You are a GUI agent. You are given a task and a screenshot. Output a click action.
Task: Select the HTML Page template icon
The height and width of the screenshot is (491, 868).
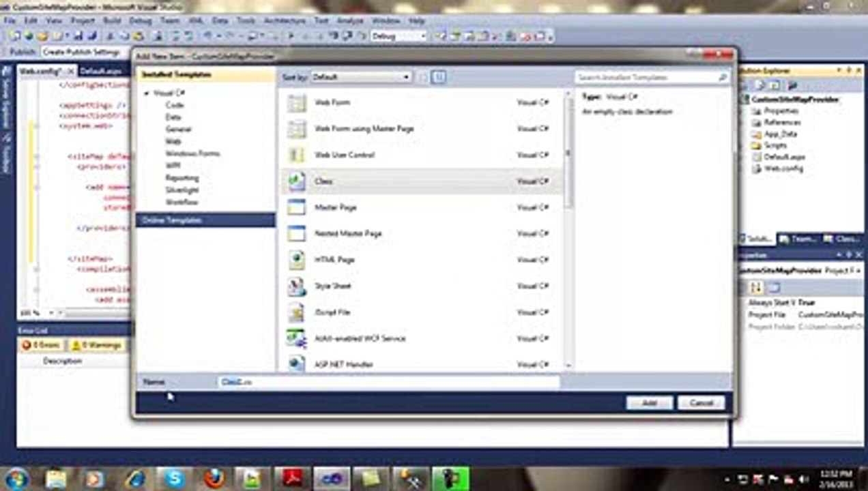(297, 260)
